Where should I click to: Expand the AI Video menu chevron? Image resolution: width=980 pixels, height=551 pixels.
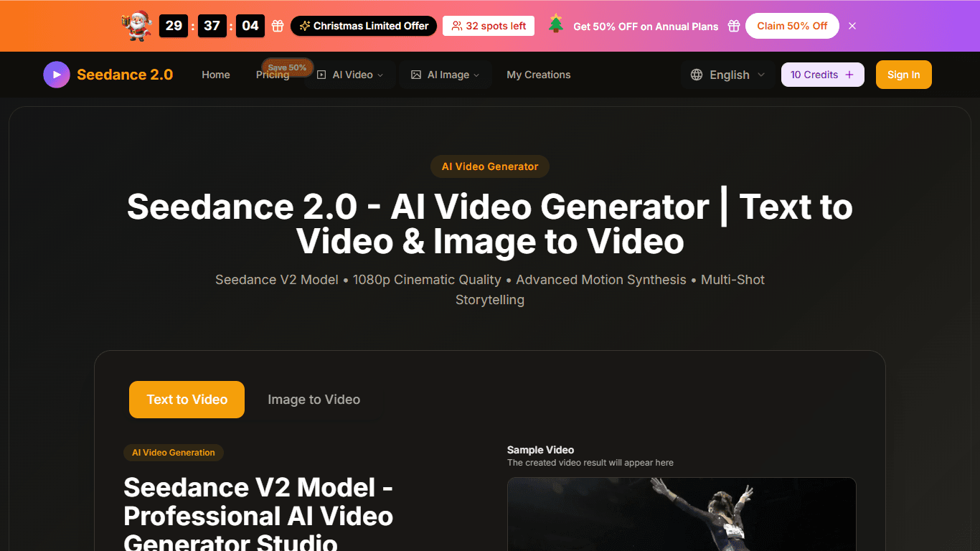click(380, 75)
